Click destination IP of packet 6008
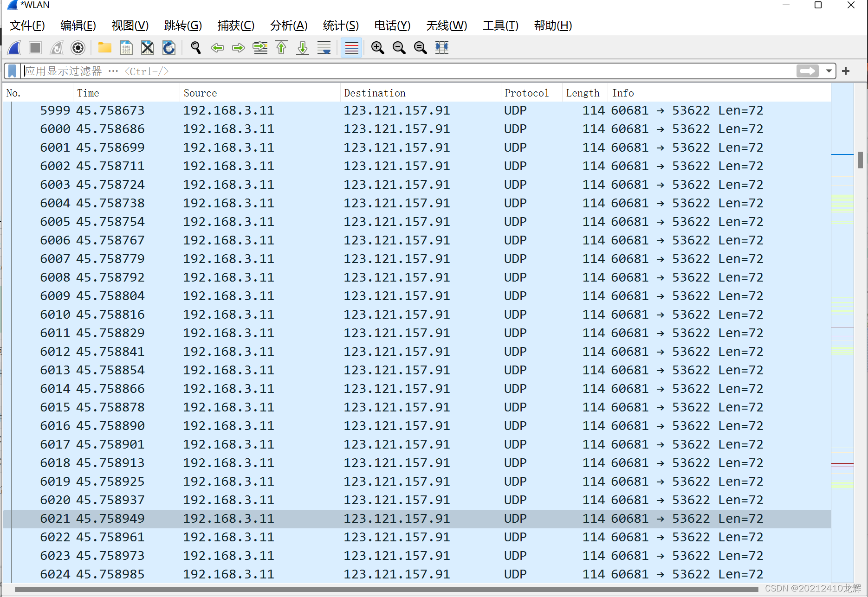The height and width of the screenshot is (597, 868). pyautogui.click(x=396, y=277)
